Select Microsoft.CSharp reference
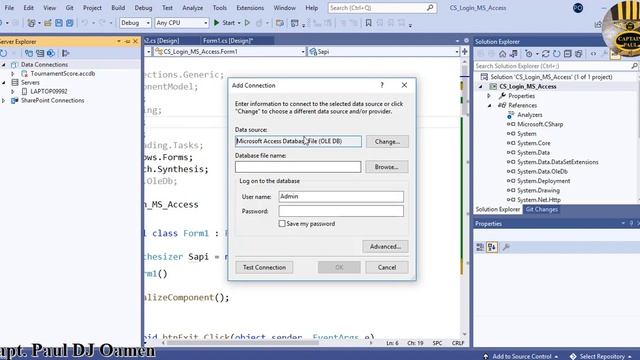Viewport: 640px width, 360px height. [540, 124]
